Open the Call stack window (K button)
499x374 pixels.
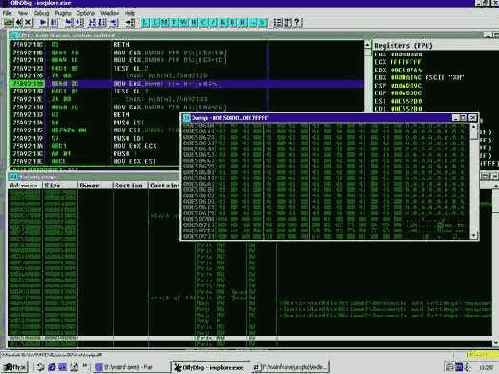[224, 23]
